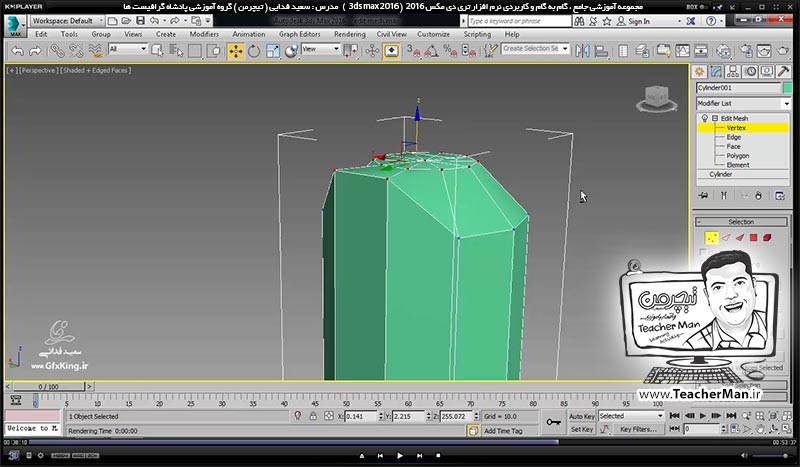Open the selection filter 'All' dropdown

(128, 49)
